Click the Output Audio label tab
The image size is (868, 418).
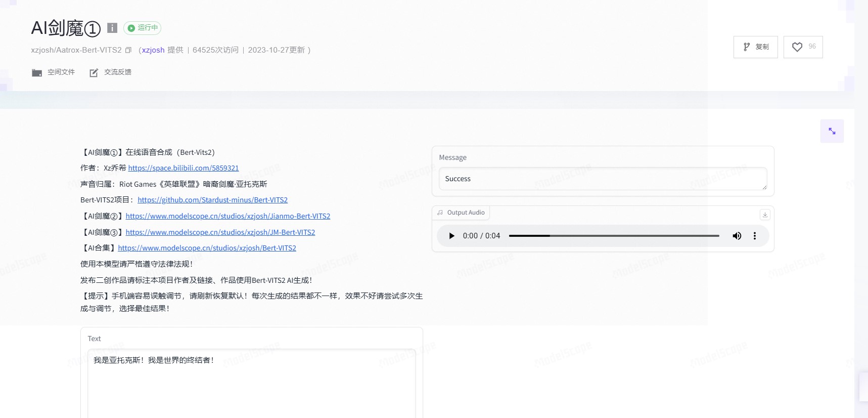tap(461, 213)
